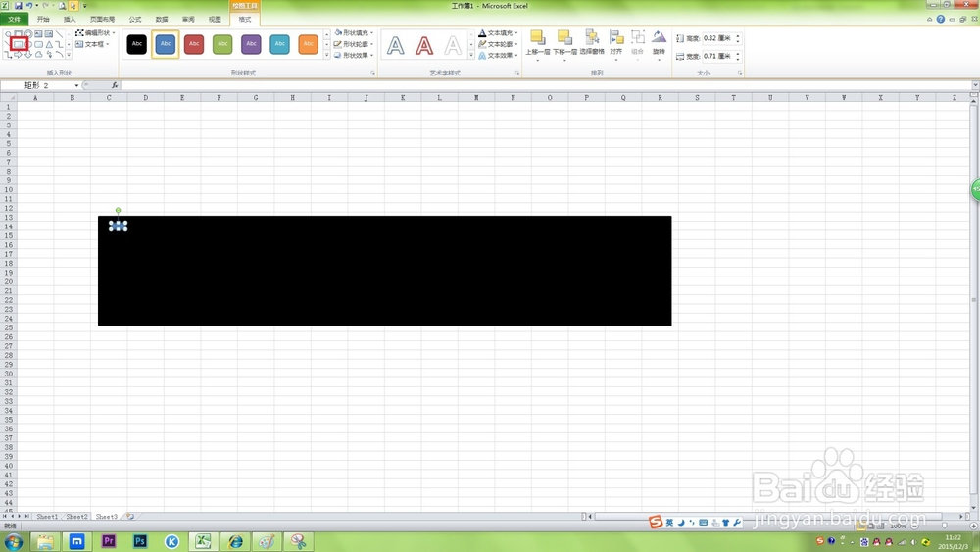Apply the red outline WordArt style
This screenshot has height=552, width=980.
coord(424,45)
